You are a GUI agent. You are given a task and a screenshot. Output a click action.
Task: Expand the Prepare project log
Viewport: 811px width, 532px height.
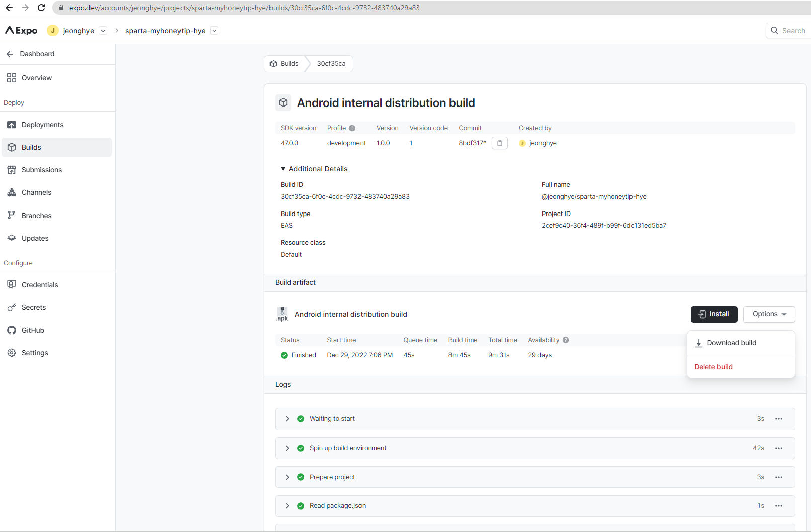(287, 477)
